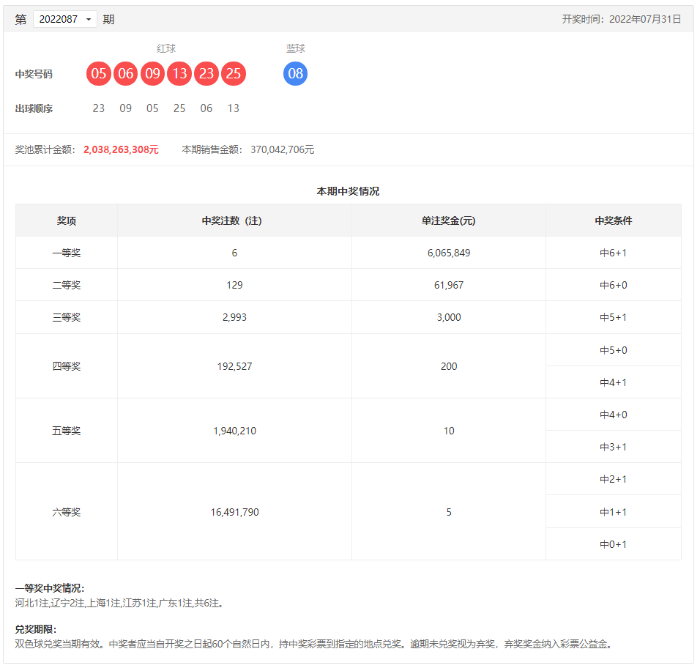Screen dimensions: 700x668
Task: Click the prize pool amount 2,038,263,308元
Action: pos(121,149)
